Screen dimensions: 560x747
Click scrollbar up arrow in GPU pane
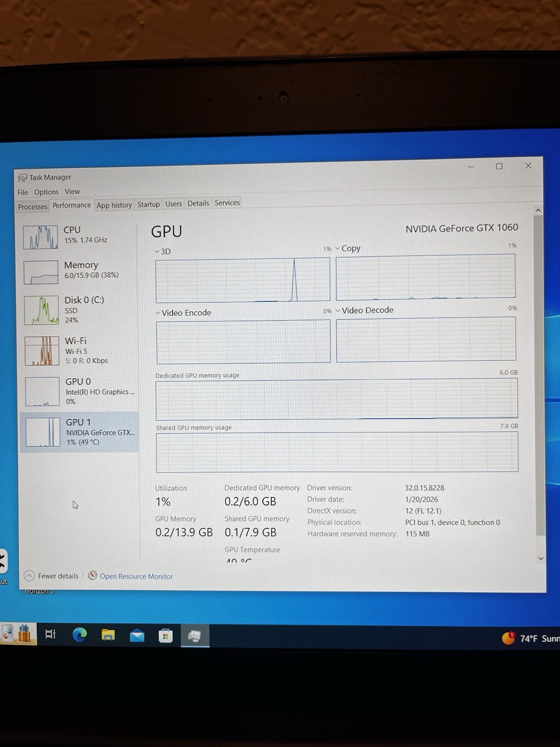pyautogui.click(x=538, y=211)
